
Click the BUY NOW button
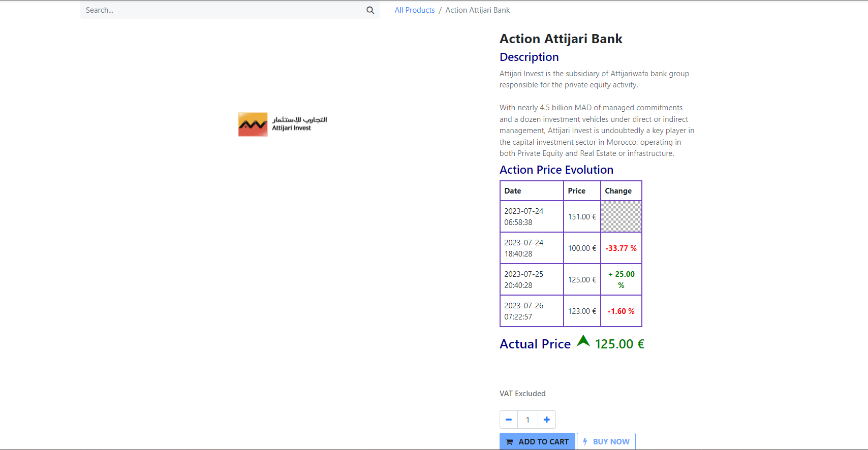click(x=606, y=441)
